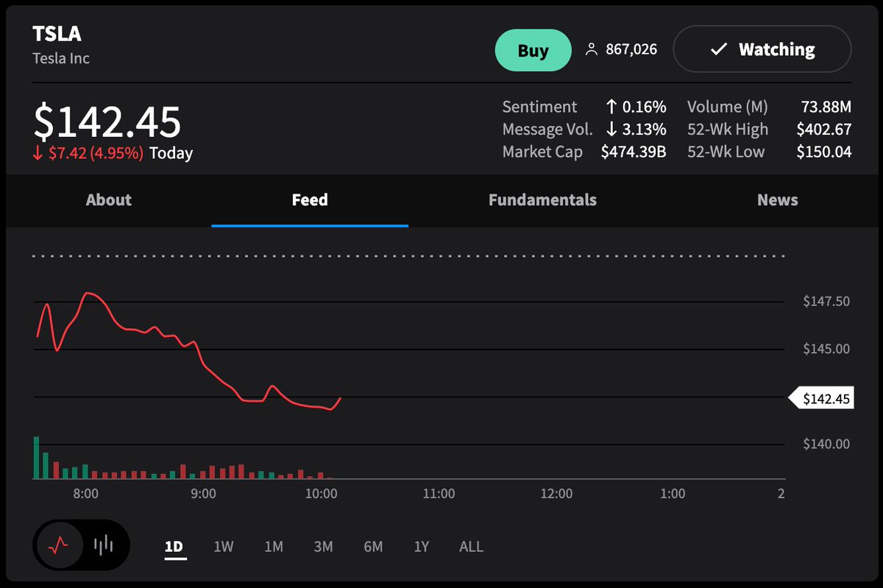Viewport: 883px width, 588px height.
Task: Click the 1:00 time axis label
Action: tap(673, 494)
